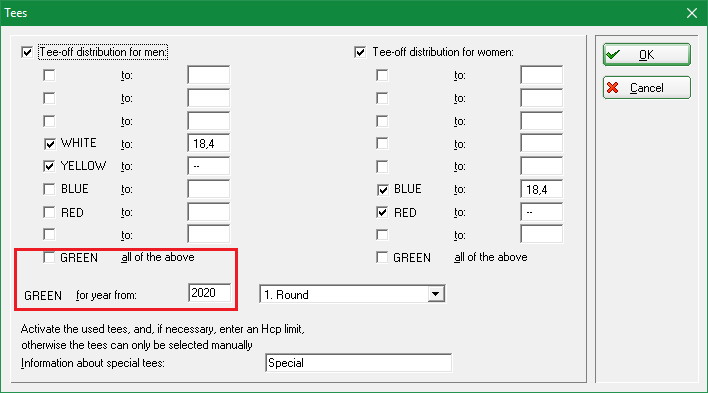
Task: Open the 1. Round dropdown
Action: coord(435,294)
